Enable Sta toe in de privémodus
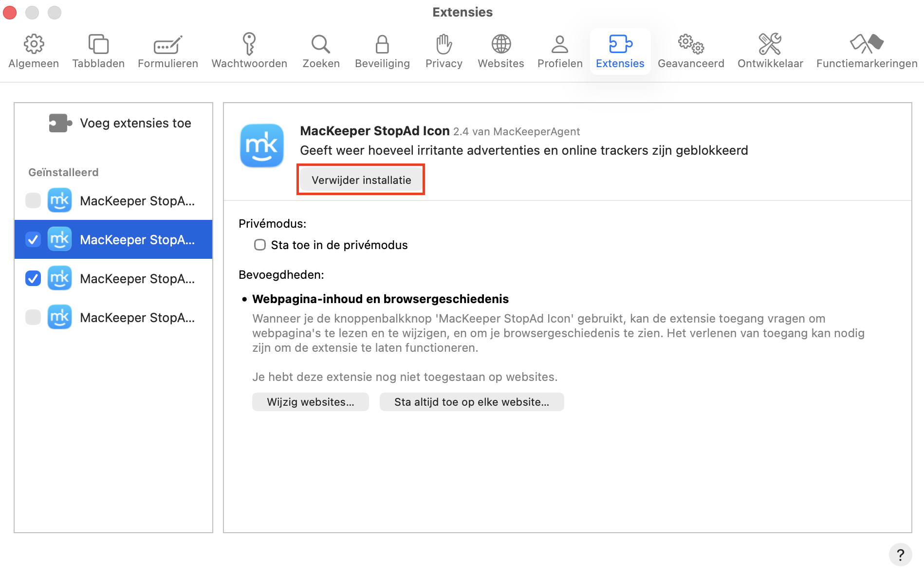 [259, 245]
